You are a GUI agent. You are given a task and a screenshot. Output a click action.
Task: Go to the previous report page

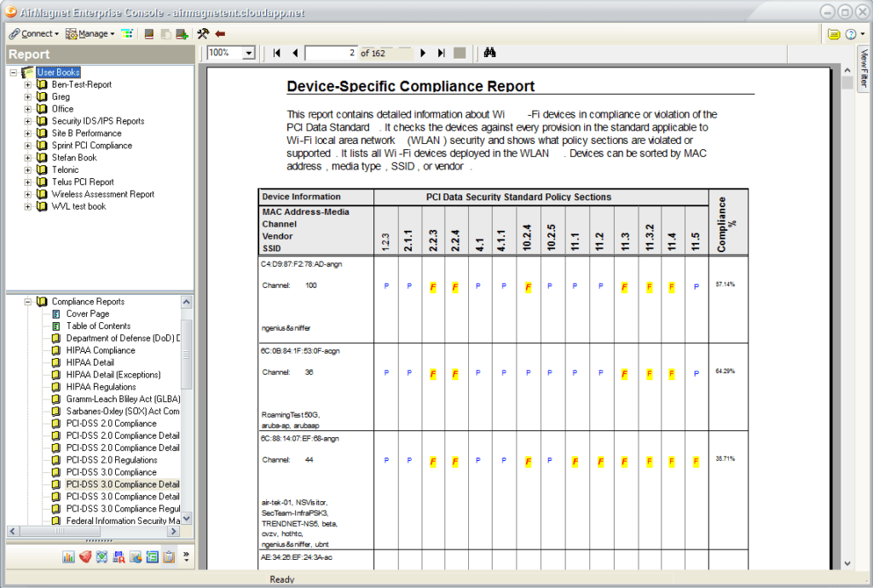[x=295, y=53]
